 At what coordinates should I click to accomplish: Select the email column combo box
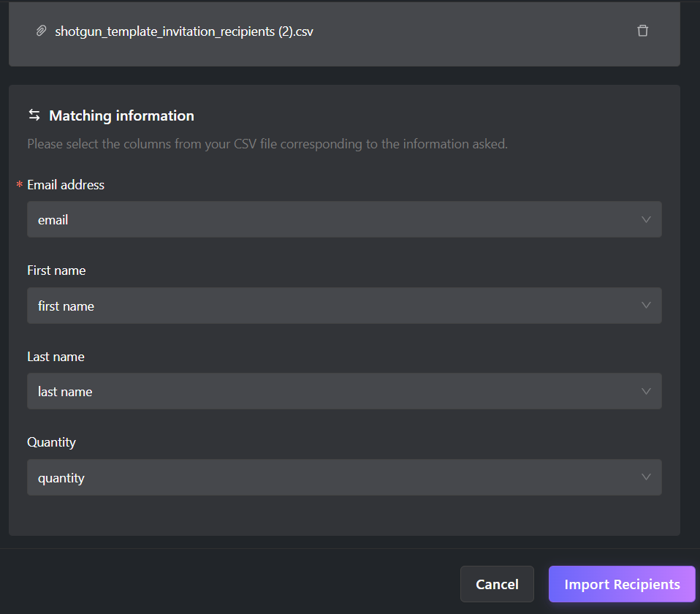(x=344, y=219)
